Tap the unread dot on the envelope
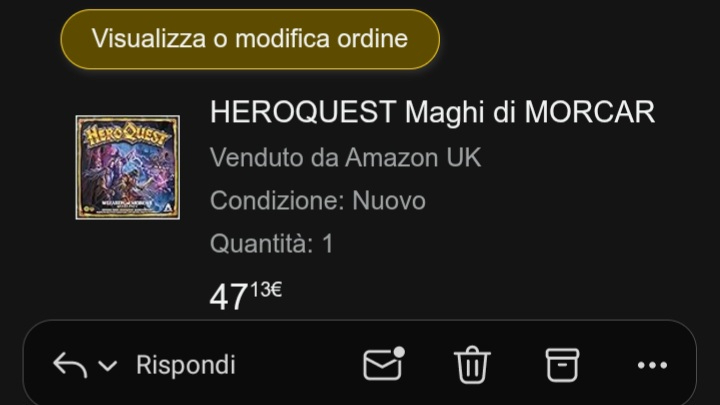Screen dimensions: 720x405 [x=399, y=352]
